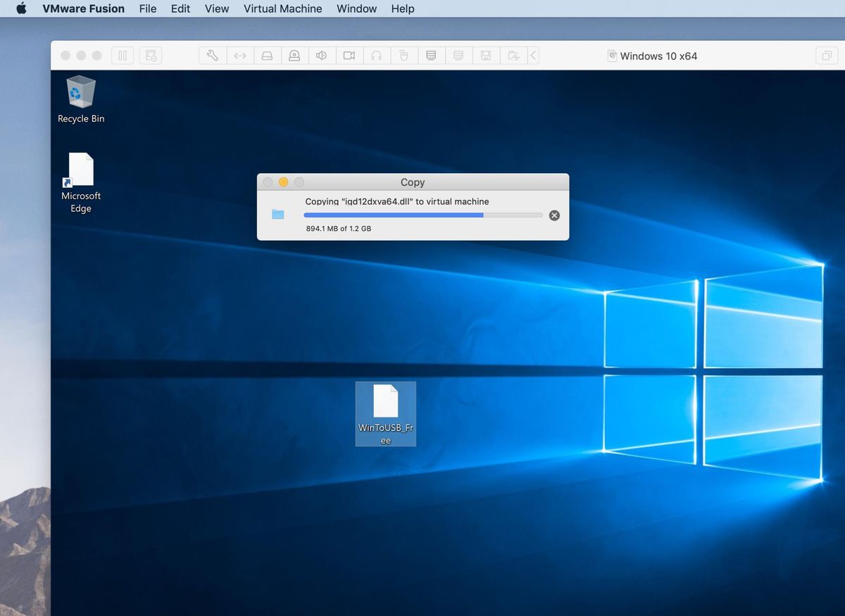The image size is (845, 616).
Task: Cancel the file copy with the X button
Action: (554, 215)
